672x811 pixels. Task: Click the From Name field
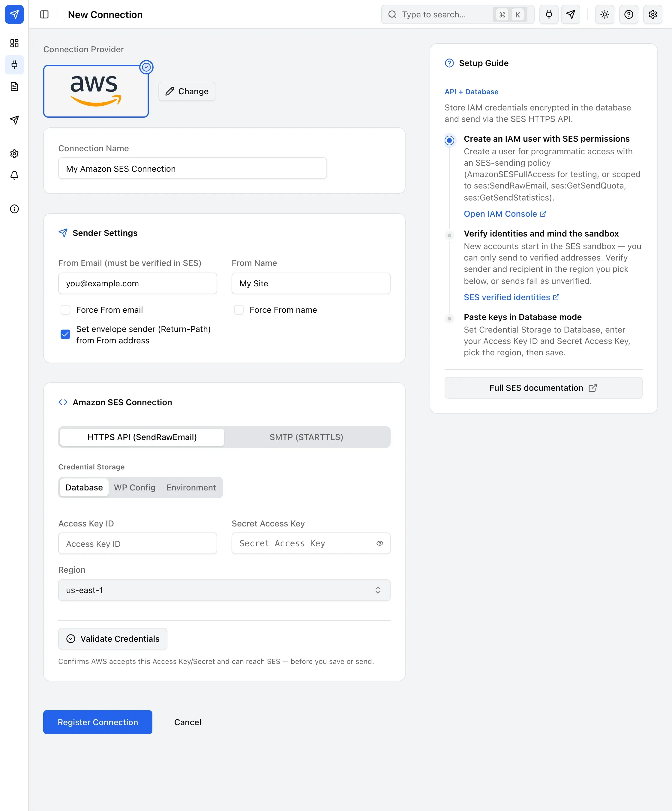[x=311, y=283]
